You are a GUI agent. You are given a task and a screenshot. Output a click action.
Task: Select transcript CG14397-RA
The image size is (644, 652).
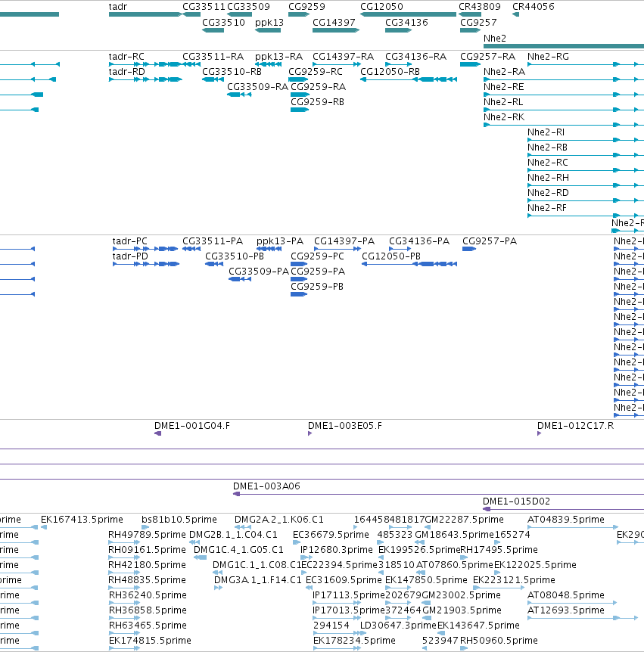(344, 57)
